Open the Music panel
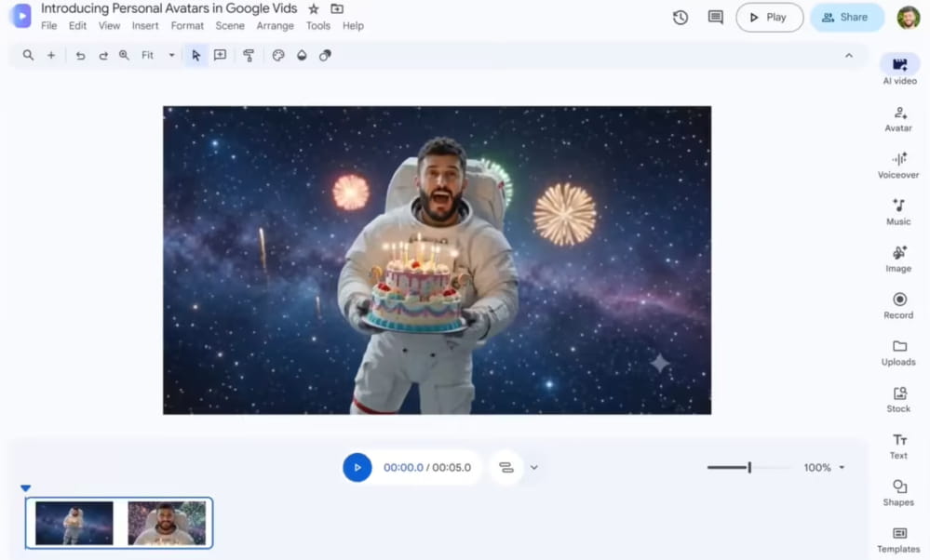The width and height of the screenshot is (930, 560). (898, 212)
